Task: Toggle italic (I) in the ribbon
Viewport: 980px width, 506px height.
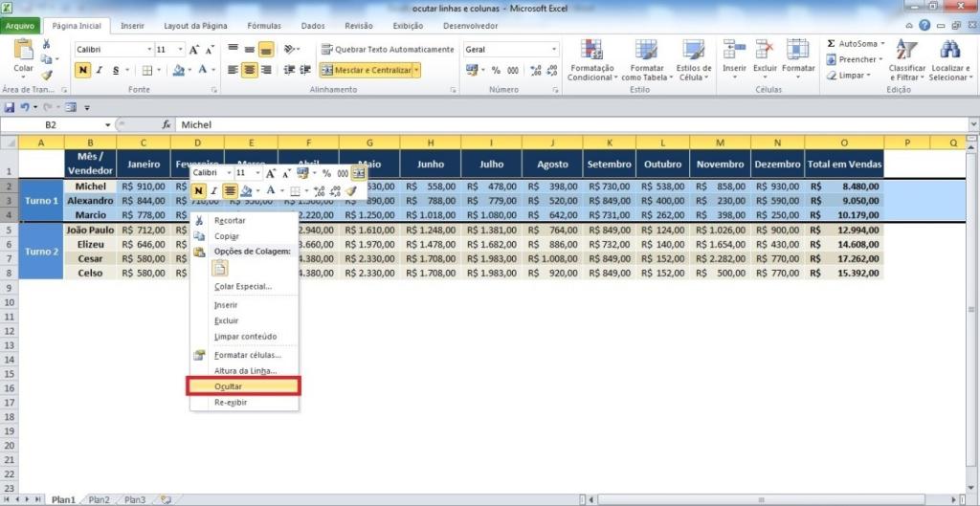Action: click(x=100, y=70)
